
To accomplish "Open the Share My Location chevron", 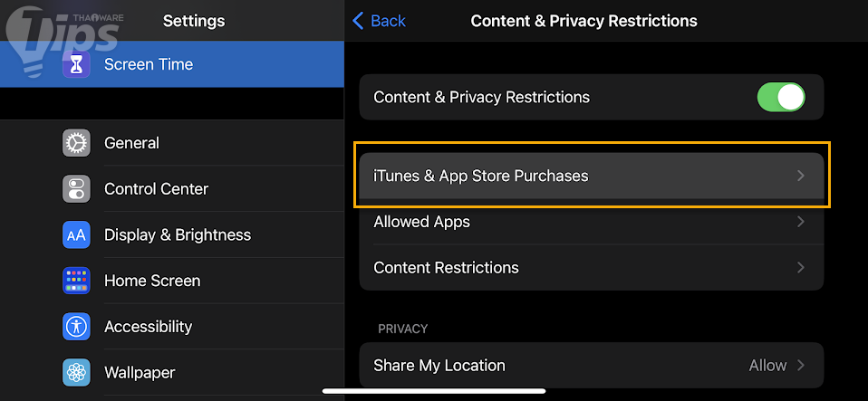I will pos(800,366).
